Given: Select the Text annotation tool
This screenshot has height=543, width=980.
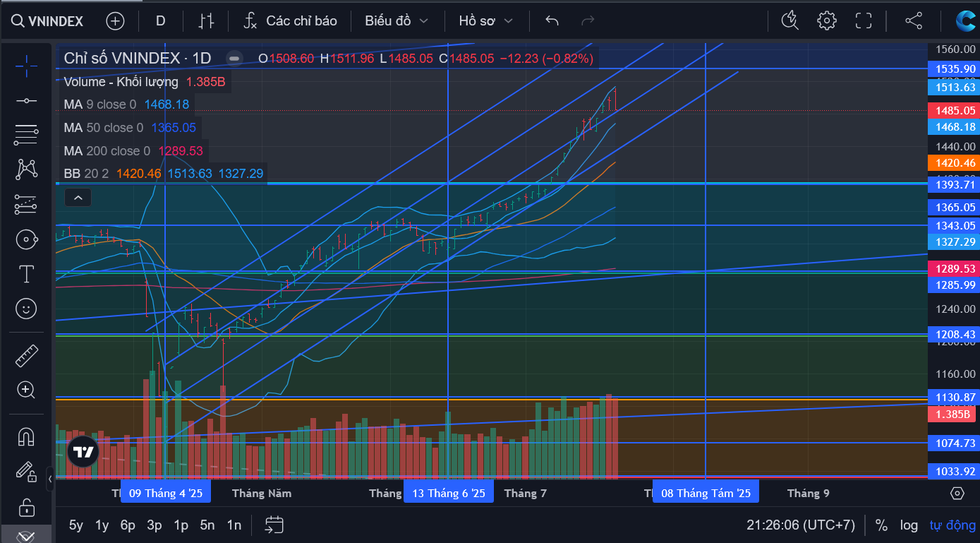Looking at the screenshot, I should point(26,274).
